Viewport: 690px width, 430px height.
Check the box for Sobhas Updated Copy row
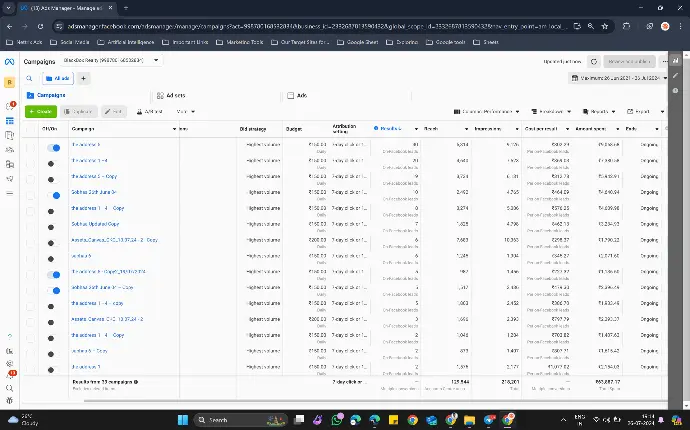click(30, 227)
